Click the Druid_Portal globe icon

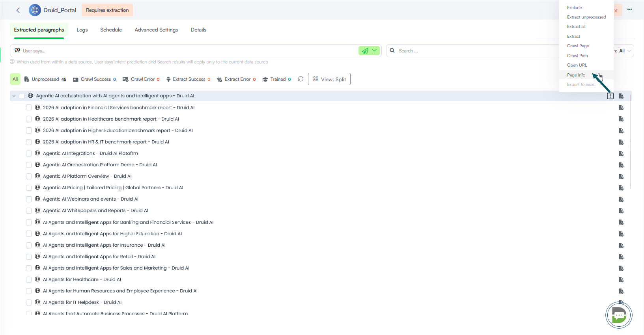[x=35, y=10]
